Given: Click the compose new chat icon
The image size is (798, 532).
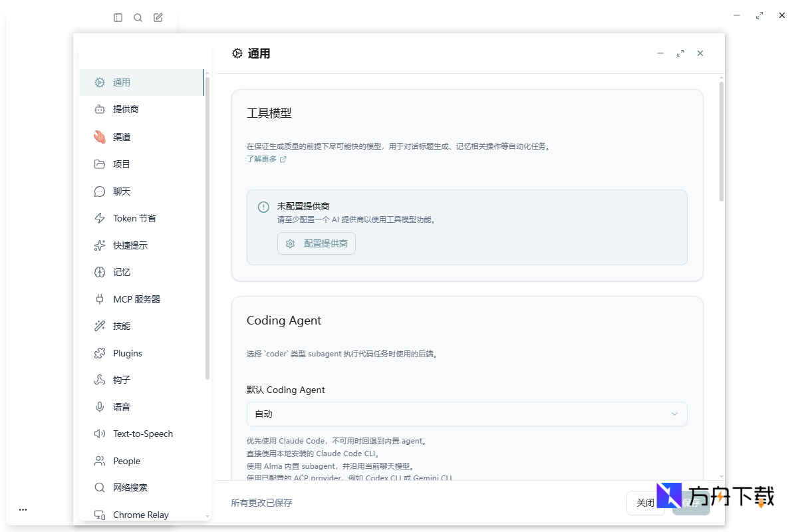Looking at the screenshot, I should click(158, 17).
